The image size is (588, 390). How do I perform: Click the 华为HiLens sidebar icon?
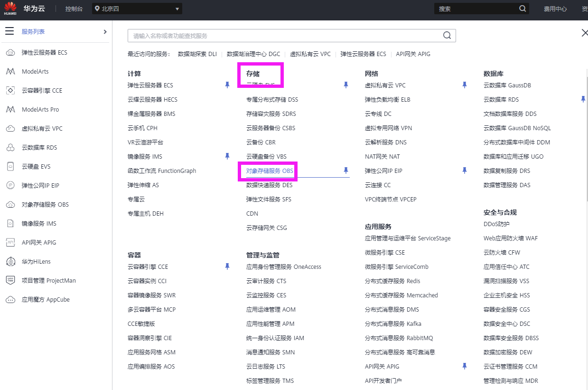pos(10,261)
